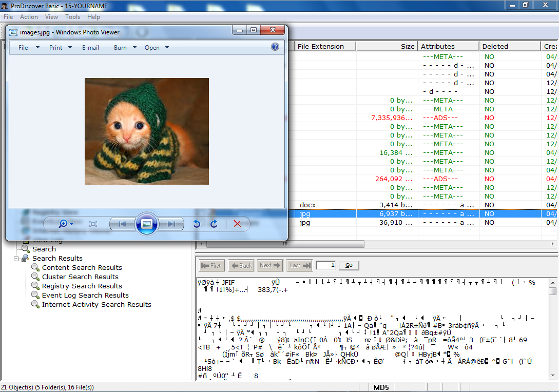Click the Cluster Search Results icon
Image resolution: width=559 pixels, height=392 pixels.
pos(35,277)
